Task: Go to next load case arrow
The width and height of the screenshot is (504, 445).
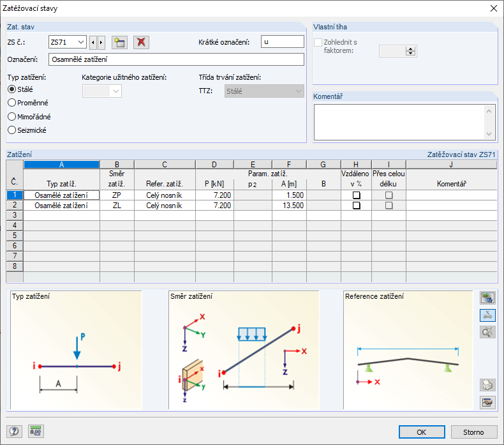Action: coord(101,42)
